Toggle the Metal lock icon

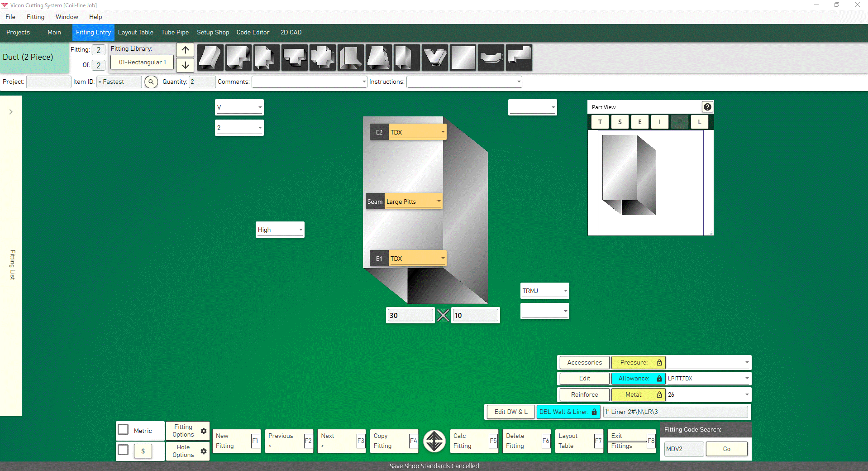[x=659, y=395]
